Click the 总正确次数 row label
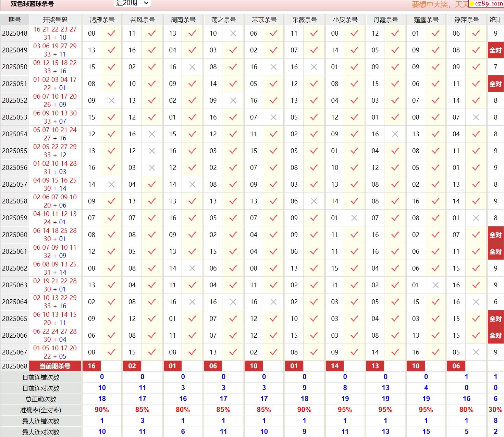This screenshot has width=504, height=437. pyautogui.click(x=41, y=399)
